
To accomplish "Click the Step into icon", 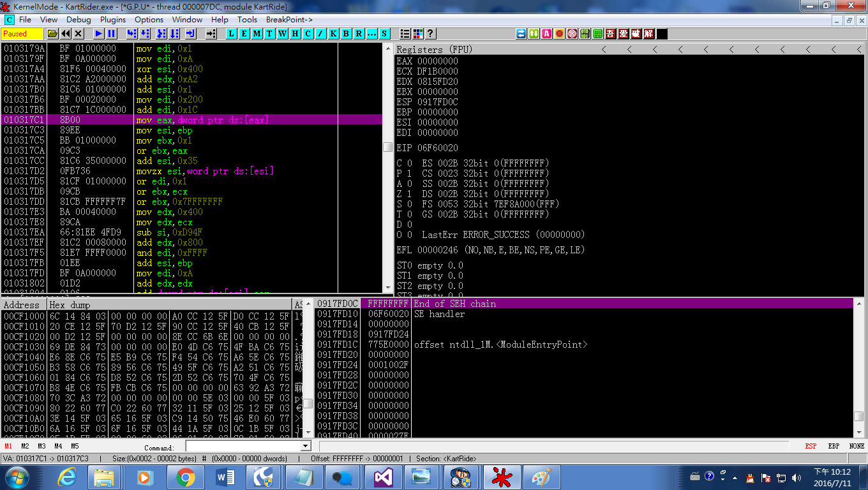I will pos(131,34).
